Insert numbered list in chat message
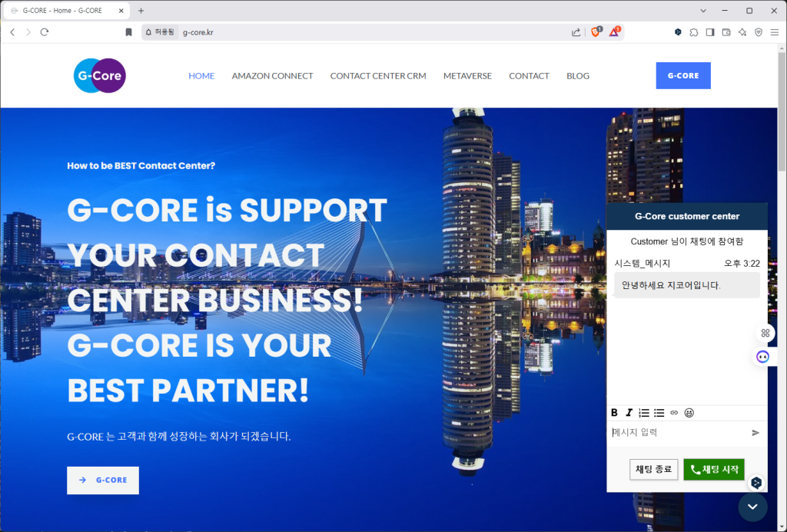The image size is (787, 532). coord(644,413)
